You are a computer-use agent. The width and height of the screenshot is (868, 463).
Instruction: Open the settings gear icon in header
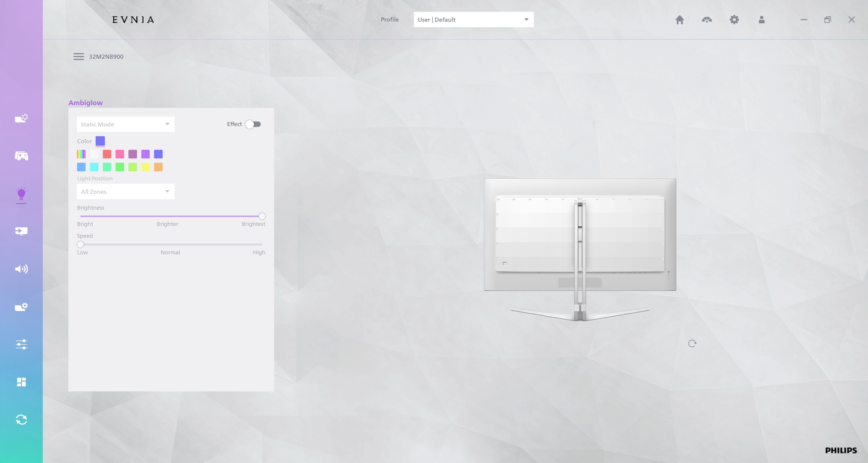point(734,19)
